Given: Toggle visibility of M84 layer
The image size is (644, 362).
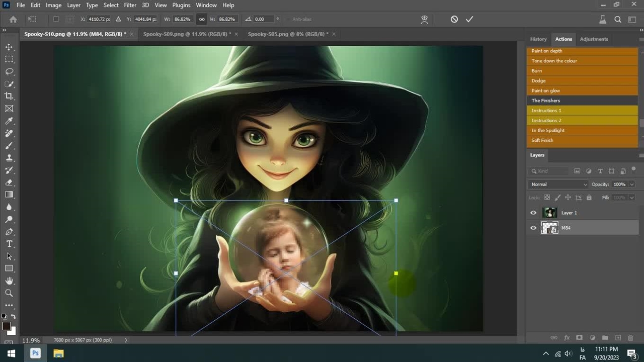Looking at the screenshot, I should point(533,228).
